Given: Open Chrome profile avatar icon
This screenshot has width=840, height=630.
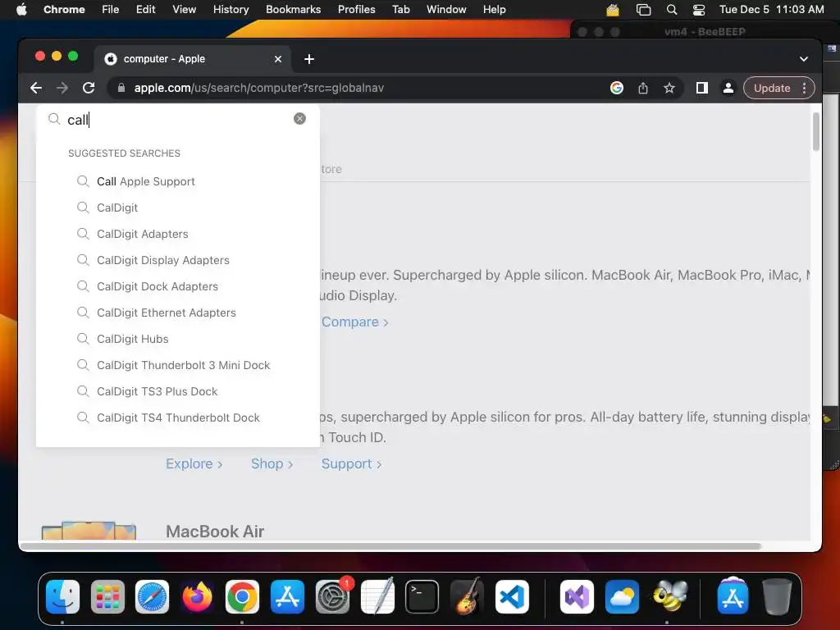Looking at the screenshot, I should 728,88.
